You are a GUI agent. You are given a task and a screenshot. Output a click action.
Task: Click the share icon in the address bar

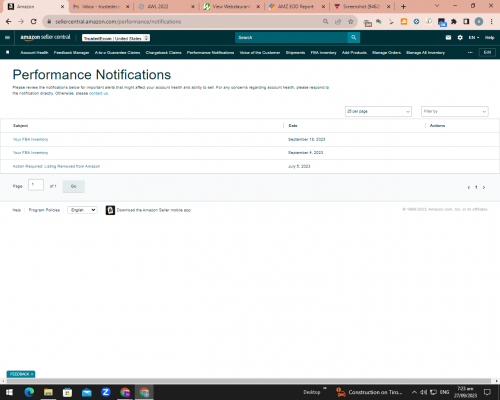pyautogui.click(x=338, y=22)
